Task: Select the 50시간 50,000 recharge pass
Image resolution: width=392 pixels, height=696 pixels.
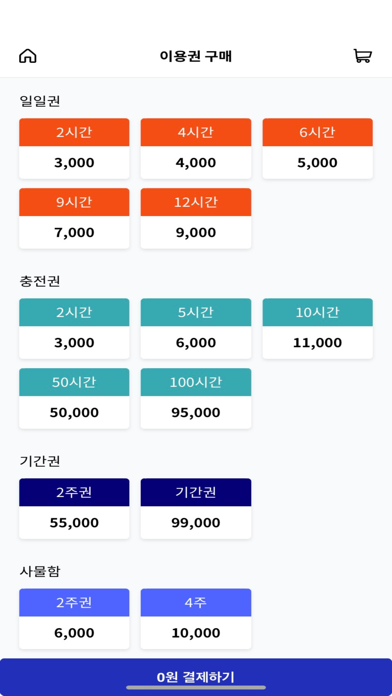Action: point(74,399)
